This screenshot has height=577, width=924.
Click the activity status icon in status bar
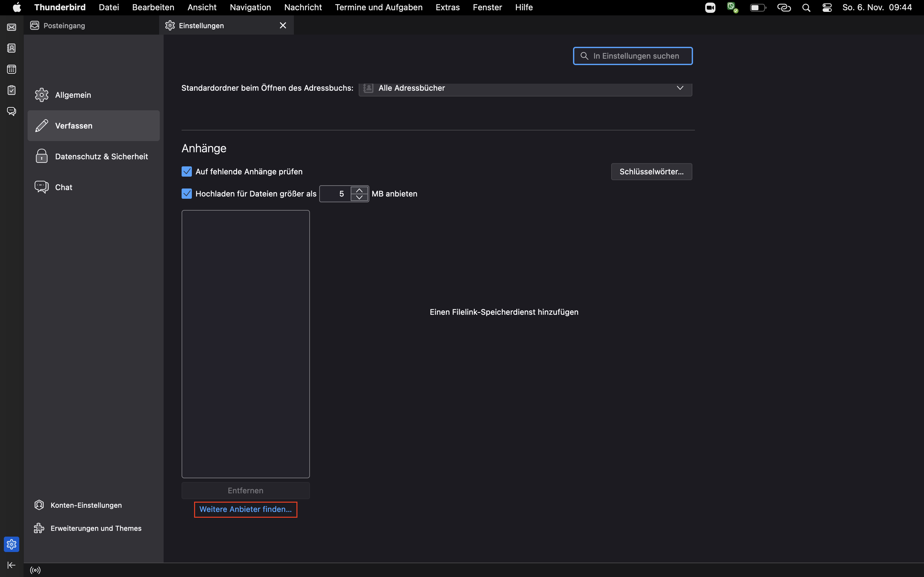[35, 570]
